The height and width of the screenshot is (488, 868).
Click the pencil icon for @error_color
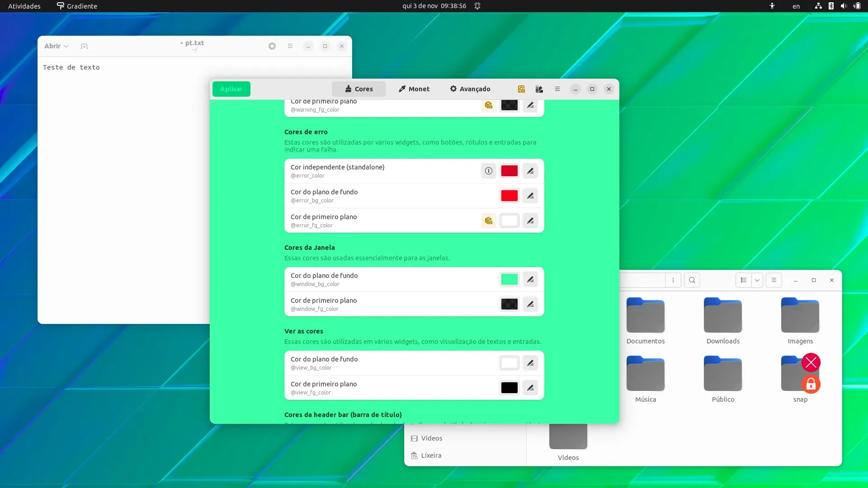tap(530, 171)
